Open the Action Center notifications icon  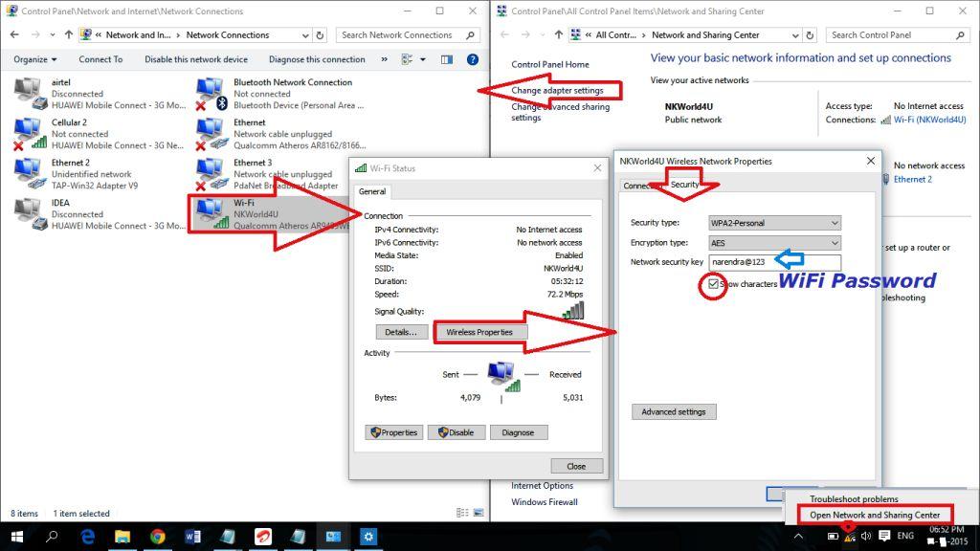884,536
